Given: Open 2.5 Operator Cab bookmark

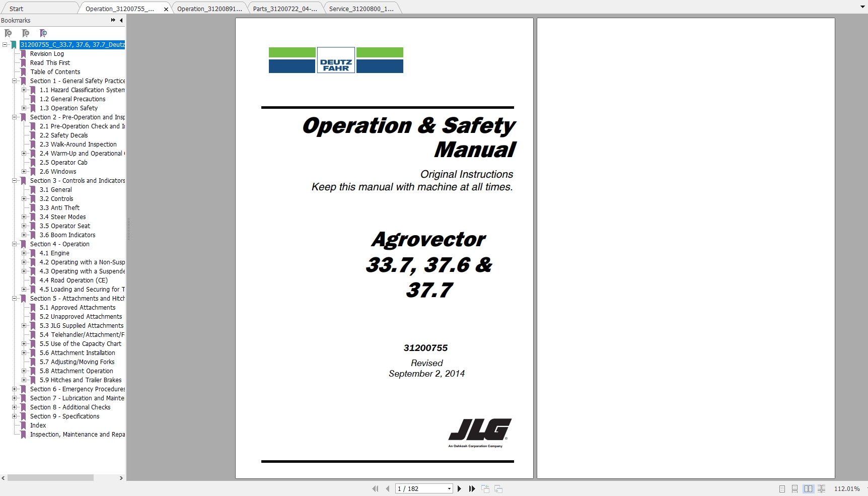Looking at the screenshot, I should coord(63,162).
